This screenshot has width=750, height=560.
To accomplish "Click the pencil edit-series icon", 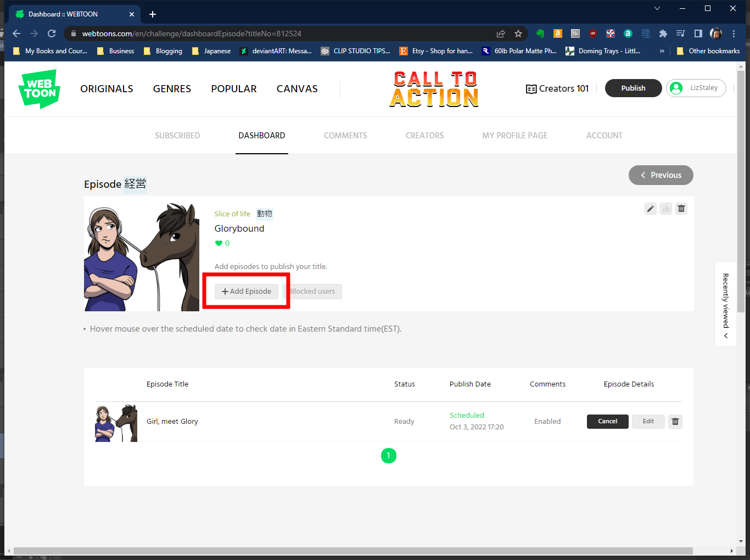I will (651, 209).
